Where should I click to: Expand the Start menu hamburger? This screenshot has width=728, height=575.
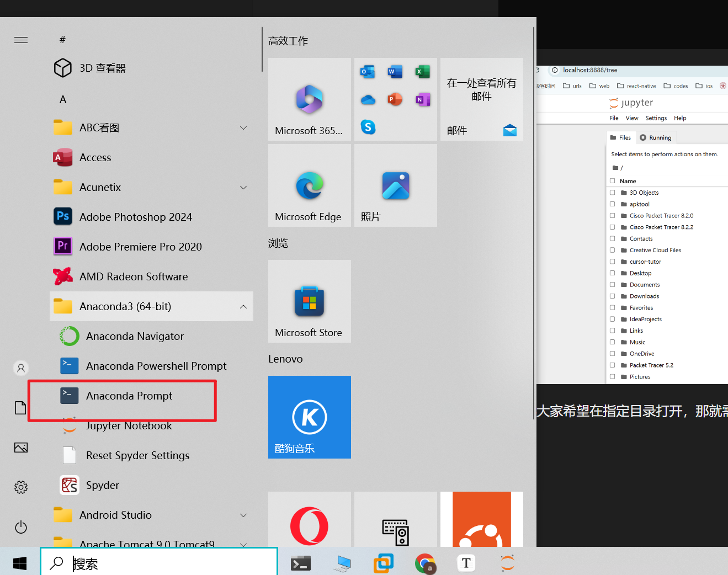pyautogui.click(x=21, y=40)
